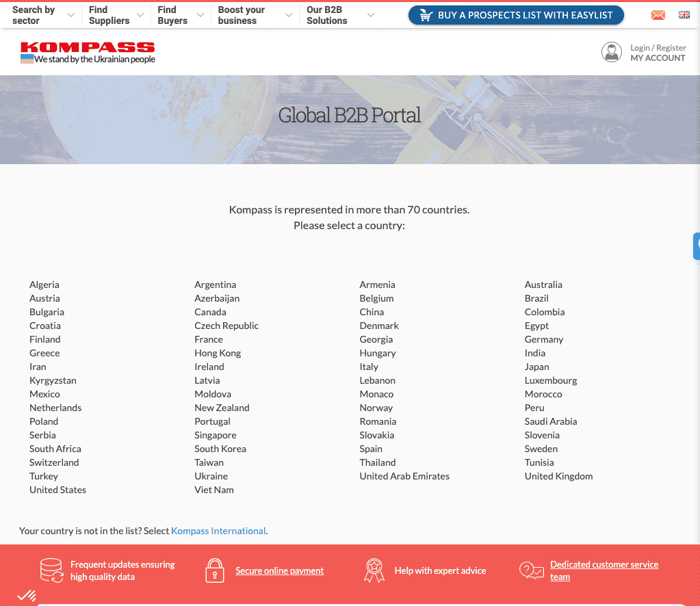The image size is (700, 606).
Task: Open the Boost your business menu
Action: [242, 15]
